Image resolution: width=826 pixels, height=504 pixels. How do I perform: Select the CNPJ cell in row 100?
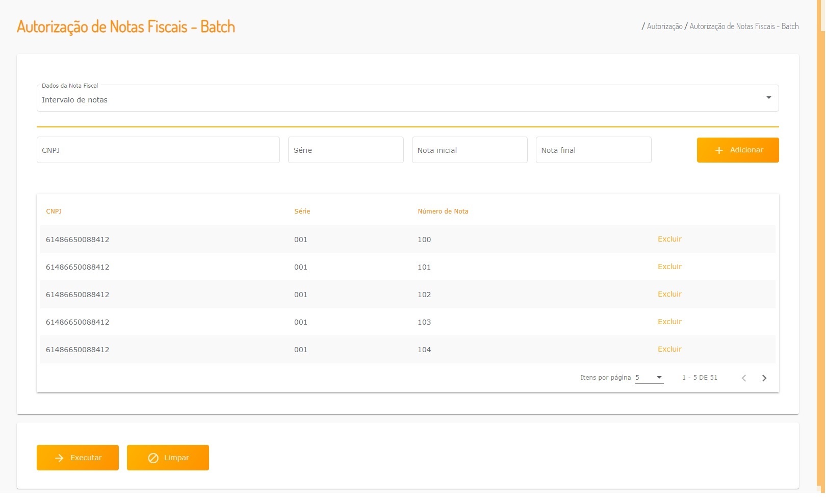click(78, 240)
